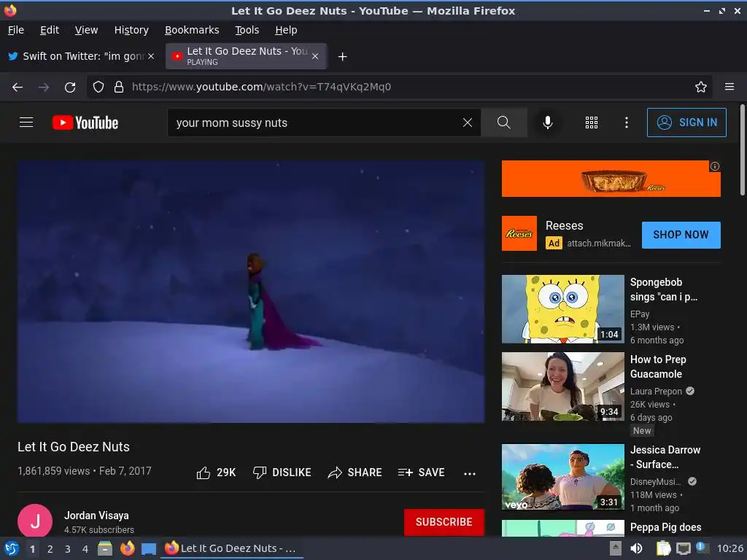Switch to workspace 2
The image size is (747, 560).
50,549
